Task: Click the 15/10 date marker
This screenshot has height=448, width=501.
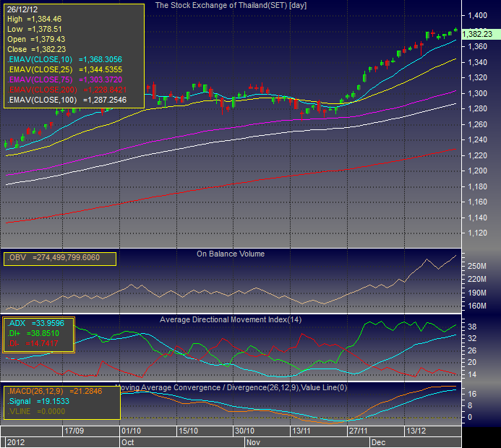Action: coord(188,431)
